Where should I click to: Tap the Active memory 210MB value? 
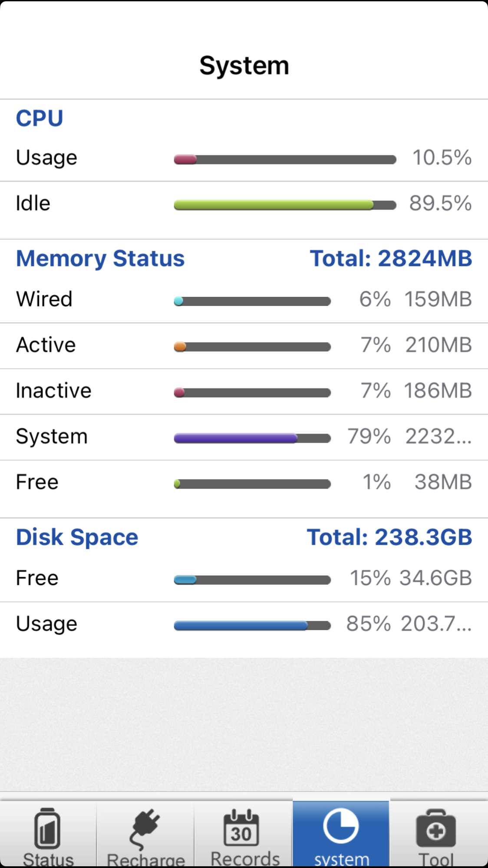[x=439, y=345]
